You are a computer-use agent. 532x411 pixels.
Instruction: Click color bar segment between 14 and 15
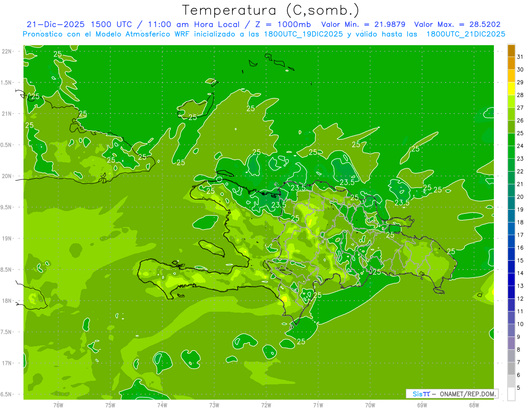(x=511, y=267)
